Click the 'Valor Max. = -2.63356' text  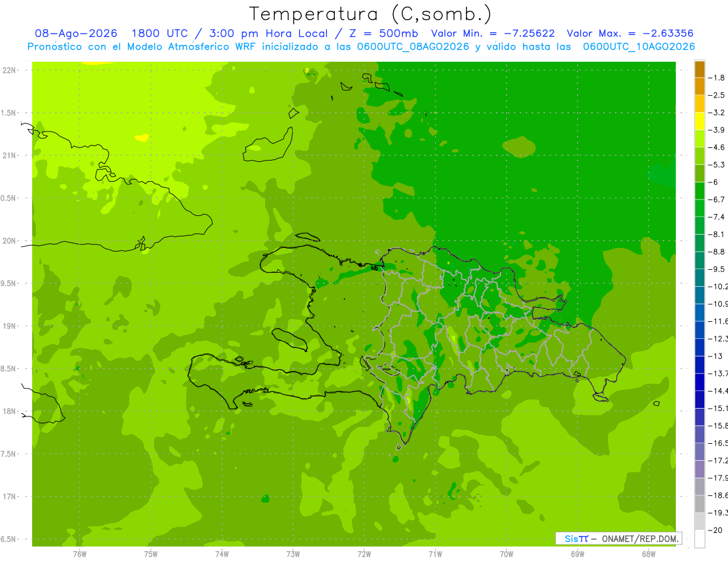point(630,33)
